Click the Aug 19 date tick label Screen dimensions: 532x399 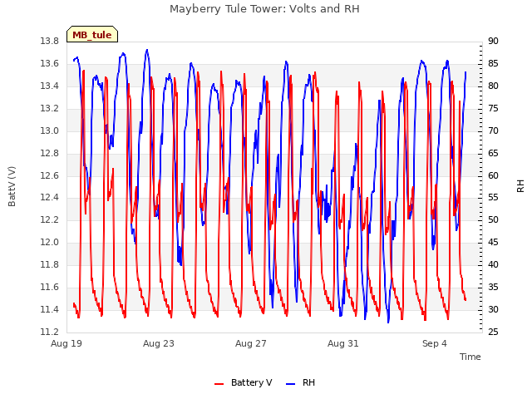click(66, 343)
